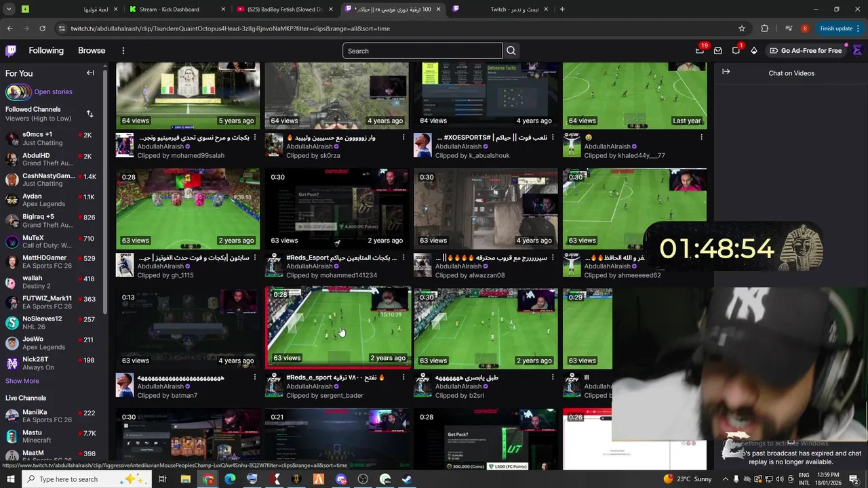Open File Explorer from the taskbar
The image size is (868, 488).
(185, 479)
